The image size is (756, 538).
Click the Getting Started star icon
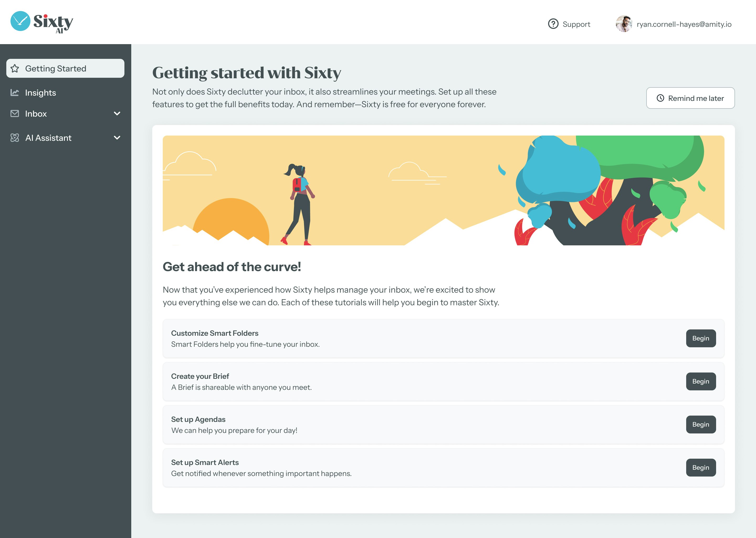(15, 69)
